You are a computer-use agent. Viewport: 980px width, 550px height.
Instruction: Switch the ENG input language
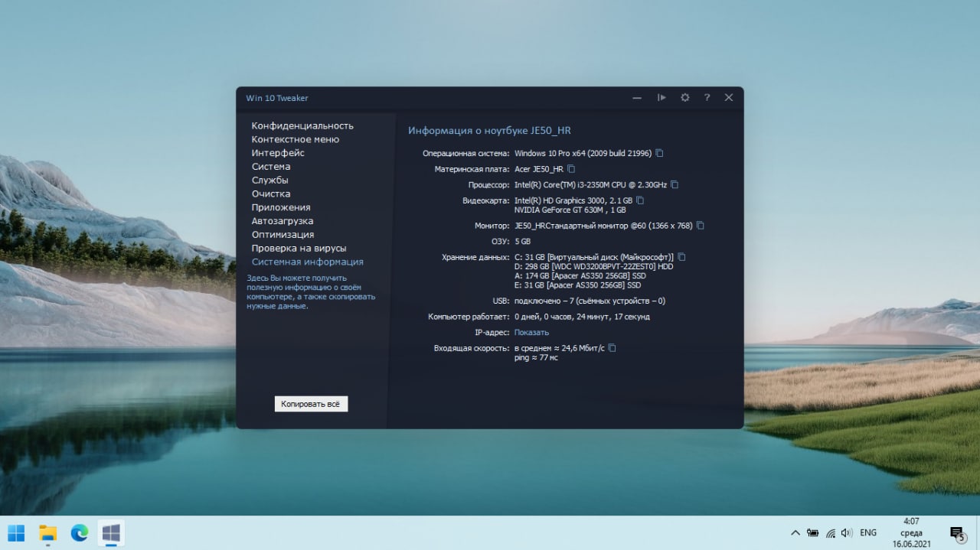(x=868, y=532)
